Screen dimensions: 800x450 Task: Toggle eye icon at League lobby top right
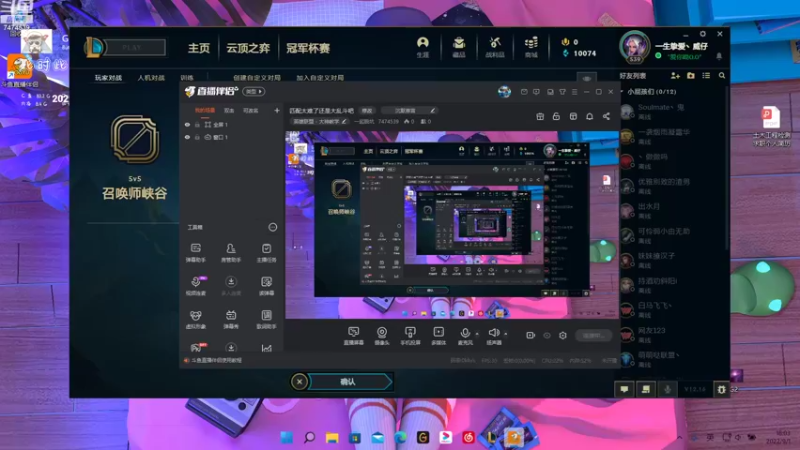click(587, 79)
